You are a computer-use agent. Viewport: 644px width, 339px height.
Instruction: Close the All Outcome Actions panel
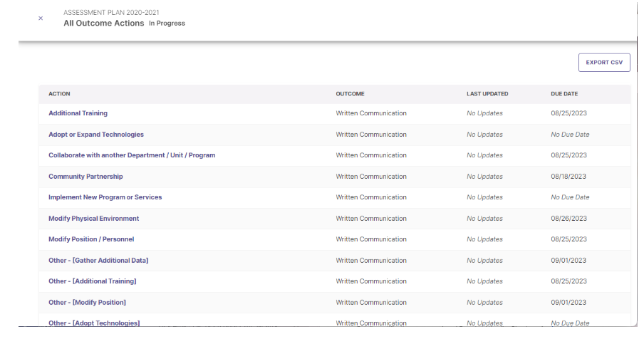41,19
